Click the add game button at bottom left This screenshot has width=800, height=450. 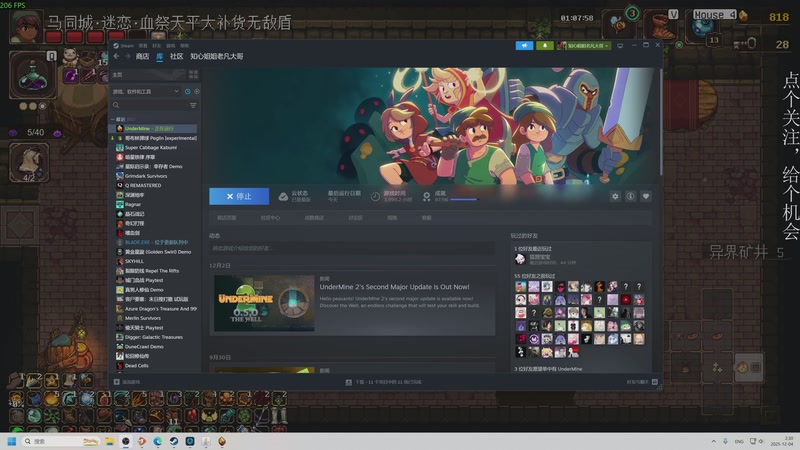pos(127,382)
